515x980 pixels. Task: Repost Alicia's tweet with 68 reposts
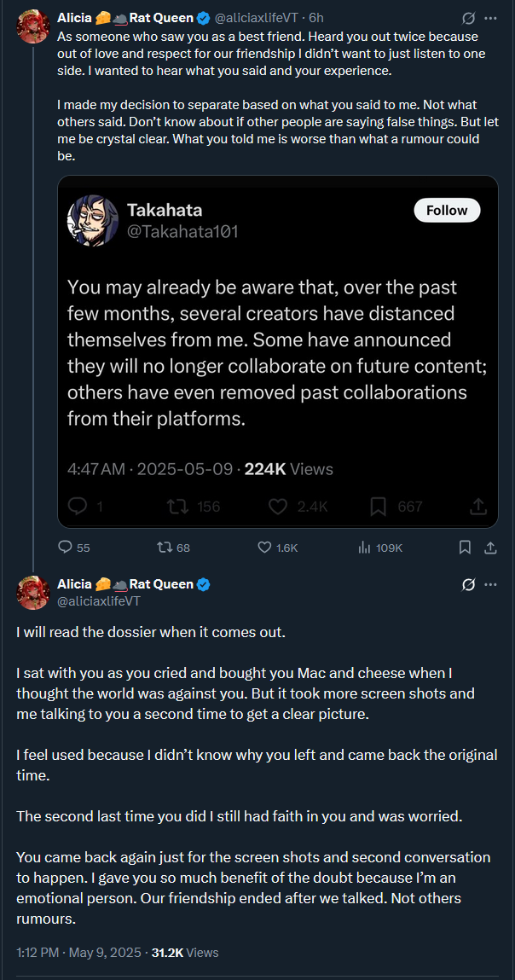(165, 548)
